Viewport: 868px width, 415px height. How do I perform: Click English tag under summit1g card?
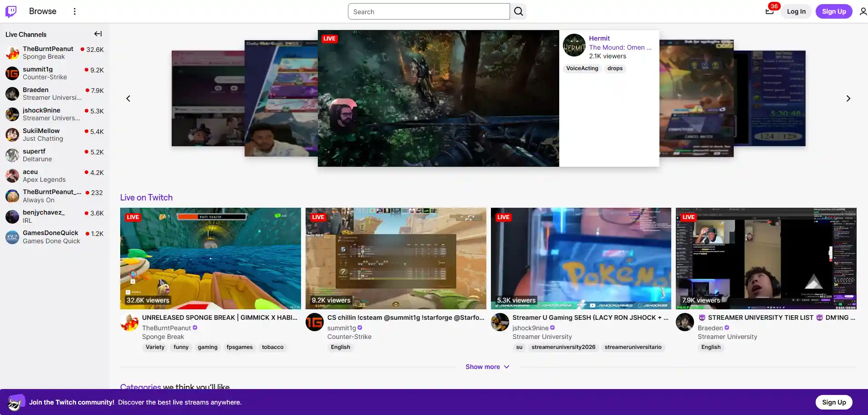pyautogui.click(x=341, y=347)
